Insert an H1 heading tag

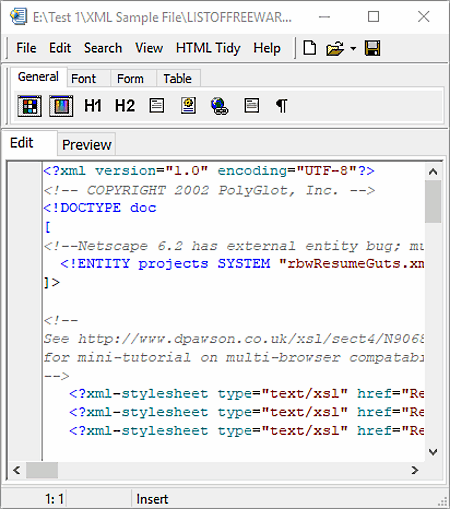[x=93, y=106]
